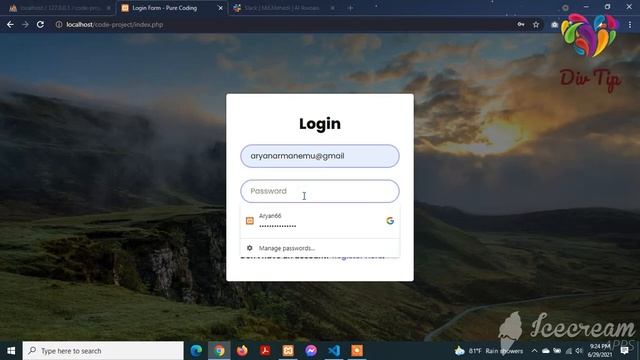Go back using the browser back arrow

[x=10, y=24]
